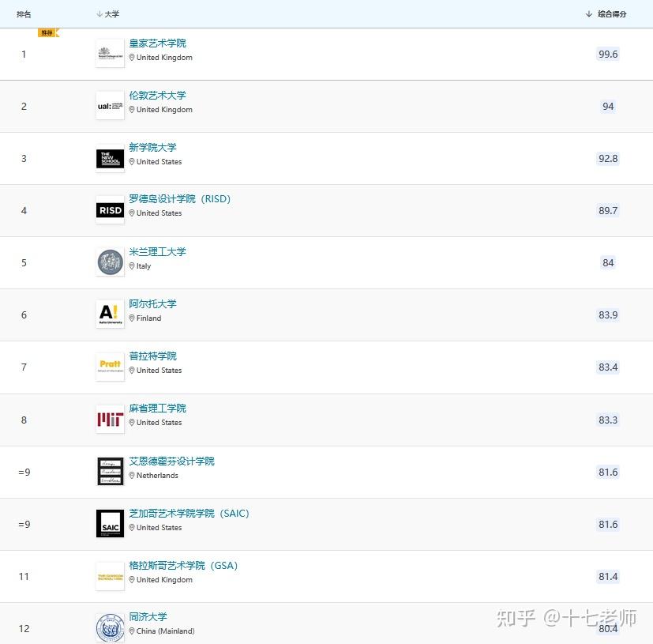653x644 pixels.
Task: Click The New School logo
Action: tap(110, 158)
